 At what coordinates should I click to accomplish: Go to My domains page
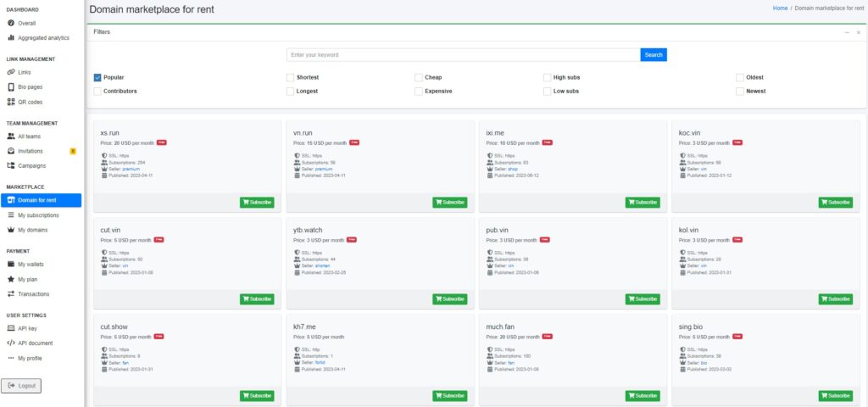(41, 230)
